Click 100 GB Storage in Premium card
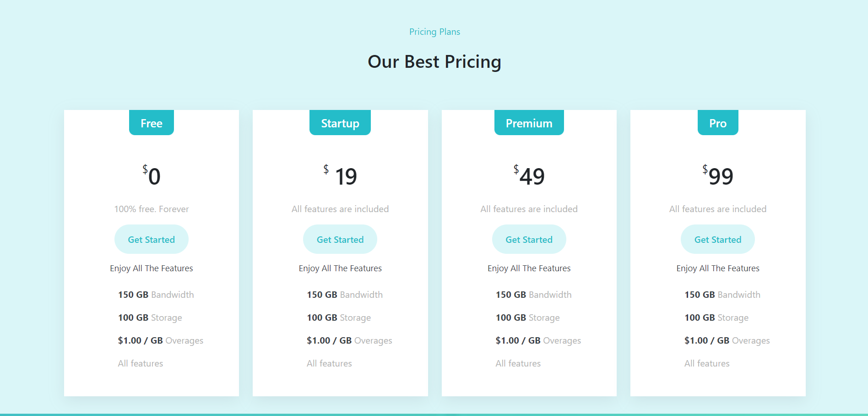 coord(527,317)
